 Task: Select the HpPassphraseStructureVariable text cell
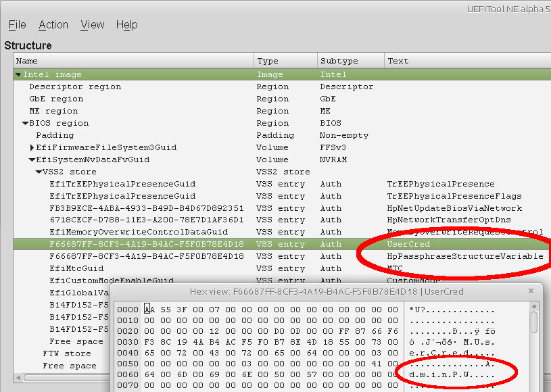[465, 256]
